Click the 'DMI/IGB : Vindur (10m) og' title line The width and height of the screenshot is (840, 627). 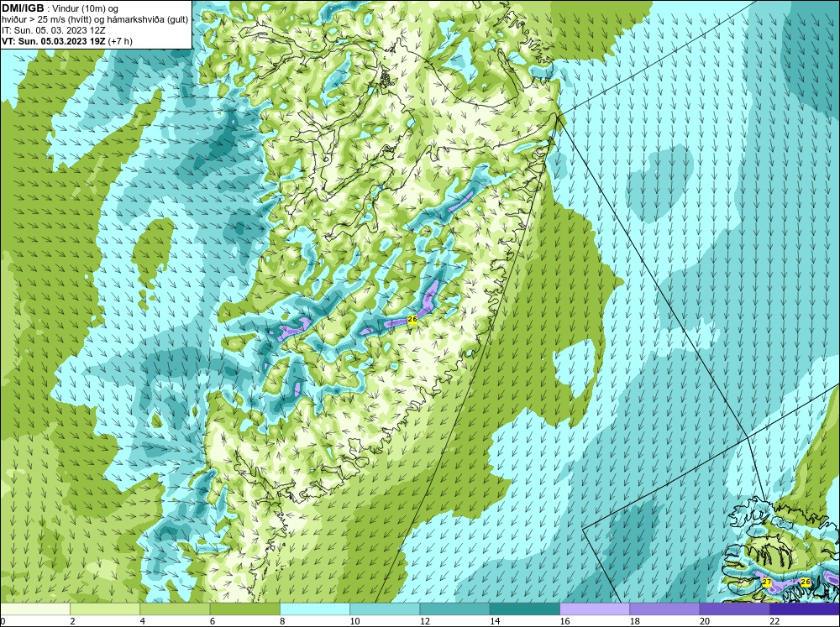point(60,8)
